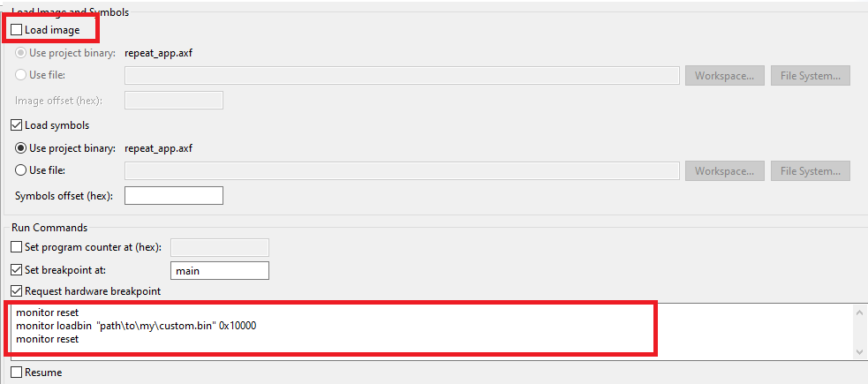
Task: Click the commands box scroll down arrow
Action: (858, 351)
